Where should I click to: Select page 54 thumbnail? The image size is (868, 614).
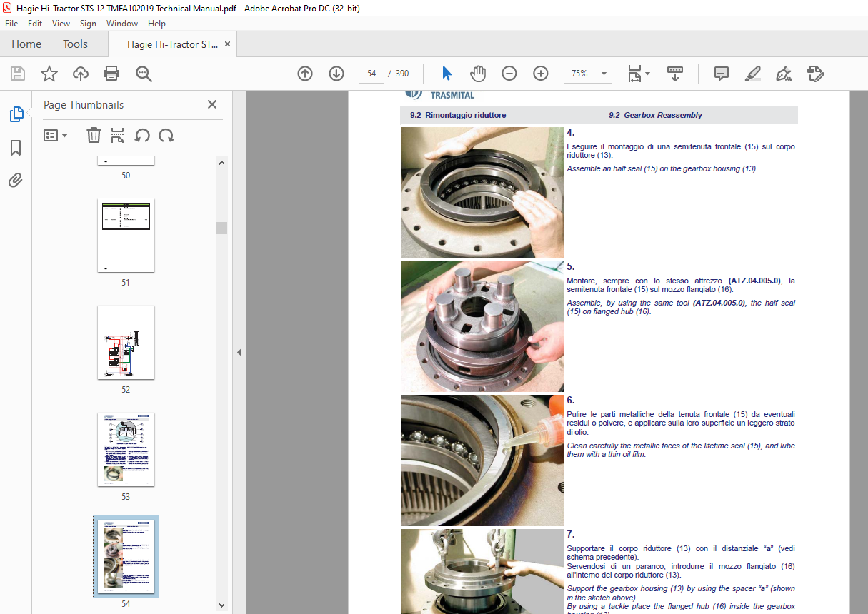126,556
